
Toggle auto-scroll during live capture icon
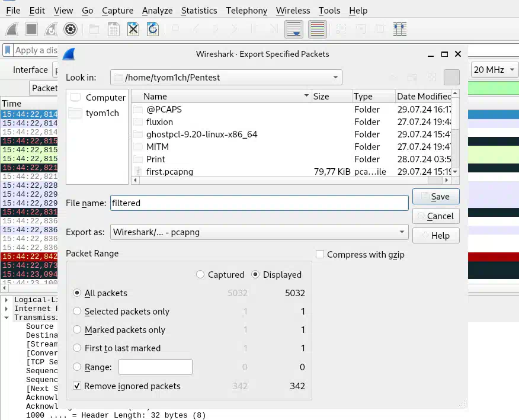tap(294, 29)
